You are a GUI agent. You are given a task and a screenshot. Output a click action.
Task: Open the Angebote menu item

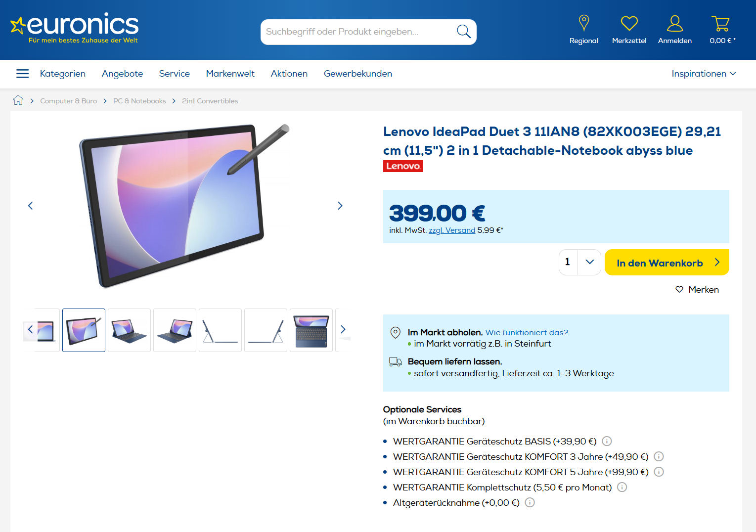(x=122, y=74)
